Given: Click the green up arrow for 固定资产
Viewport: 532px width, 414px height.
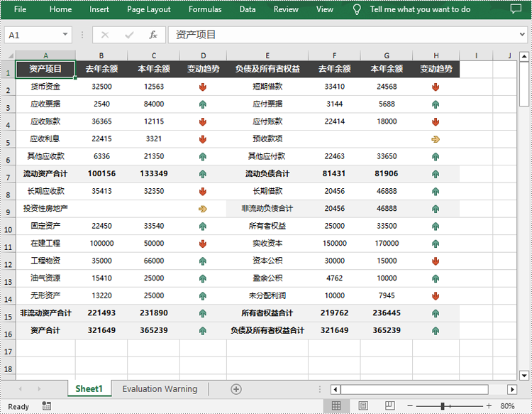Looking at the screenshot, I should click(203, 227).
